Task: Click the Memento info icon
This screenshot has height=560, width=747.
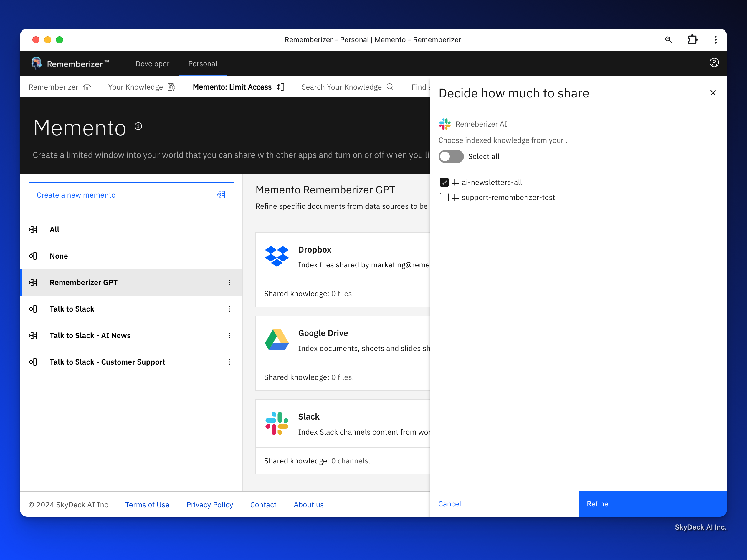Action: tap(138, 126)
